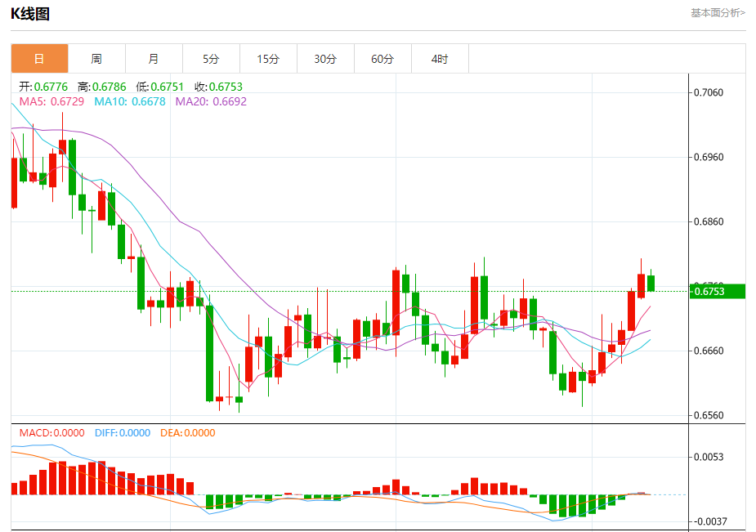Open the 30分 interval tab

pos(325,59)
